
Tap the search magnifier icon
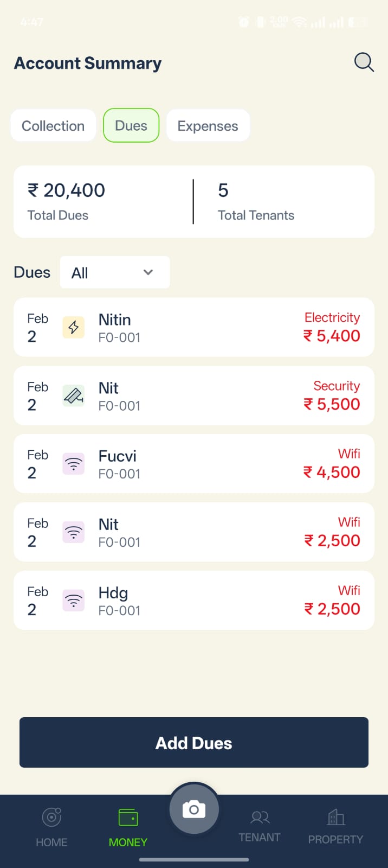tap(364, 62)
